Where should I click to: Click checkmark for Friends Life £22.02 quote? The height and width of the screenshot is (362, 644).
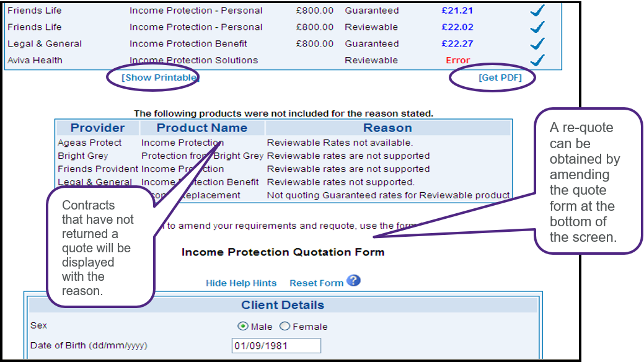click(x=537, y=27)
